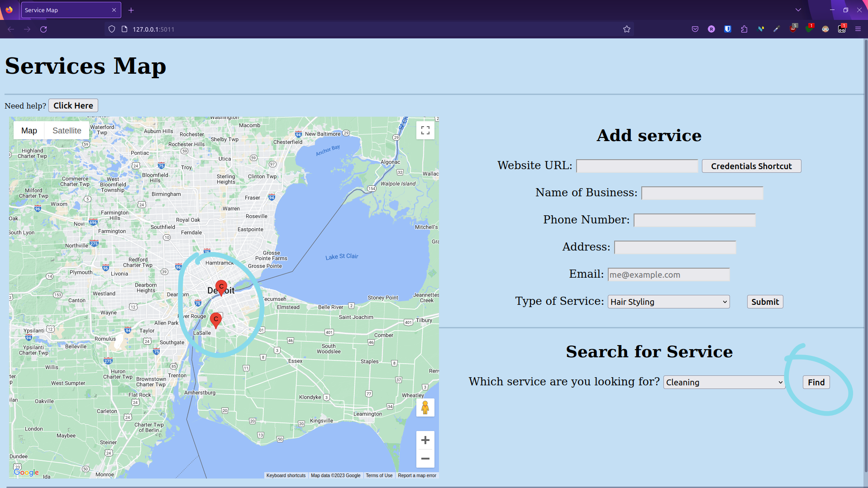Click the round face extension icon
Viewport: 868px width, 488px height.
tap(825, 29)
